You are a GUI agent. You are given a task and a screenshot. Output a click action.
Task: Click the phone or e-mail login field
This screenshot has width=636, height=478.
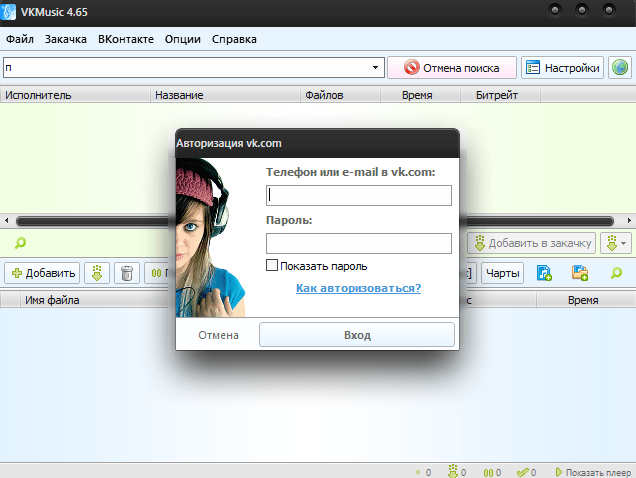pyautogui.click(x=359, y=196)
